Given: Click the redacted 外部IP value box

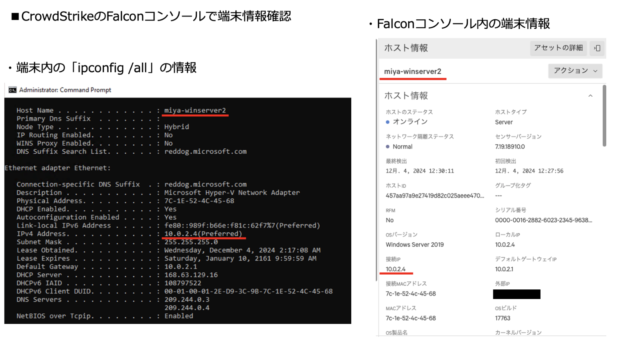Looking at the screenshot, I should point(516,294).
